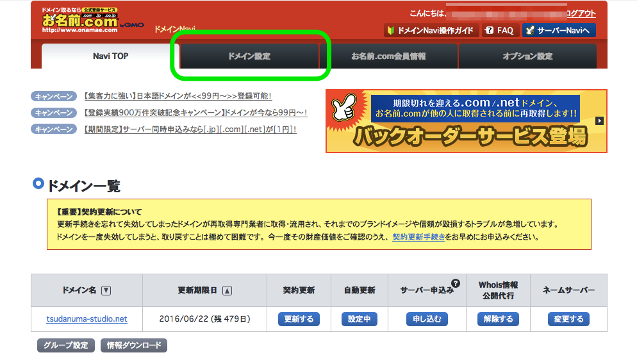Click 変更する for nameserver
This screenshot has height=364, width=637.
point(569,319)
